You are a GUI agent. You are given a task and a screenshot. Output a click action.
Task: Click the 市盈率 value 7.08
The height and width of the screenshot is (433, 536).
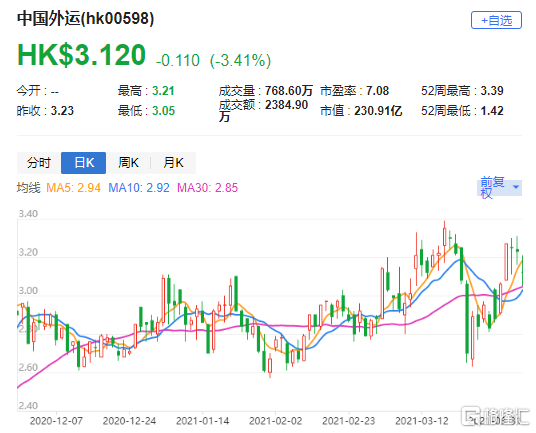[x=377, y=91]
